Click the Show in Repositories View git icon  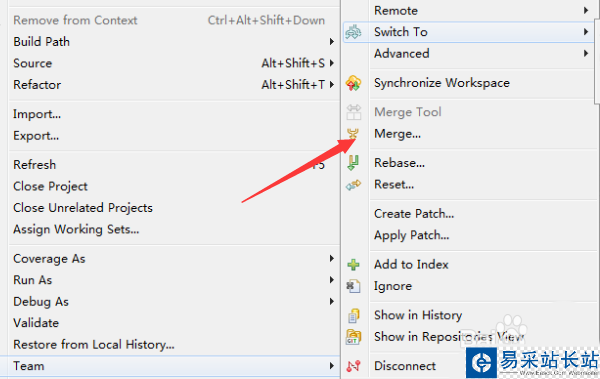353,337
